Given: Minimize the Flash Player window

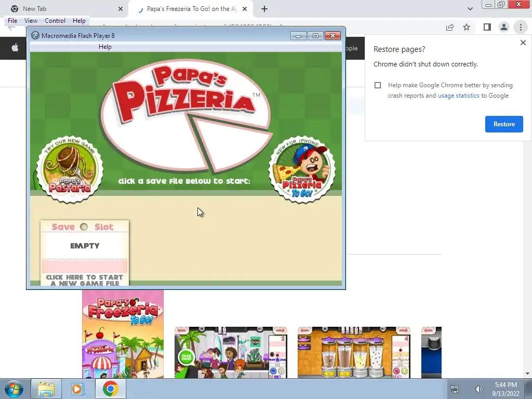Looking at the screenshot, I should tap(298, 36).
